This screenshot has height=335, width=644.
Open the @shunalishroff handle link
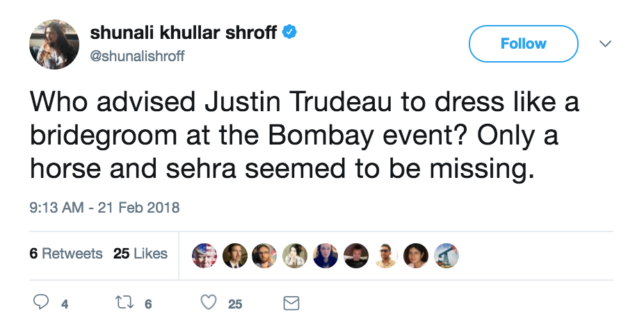click(x=138, y=56)
